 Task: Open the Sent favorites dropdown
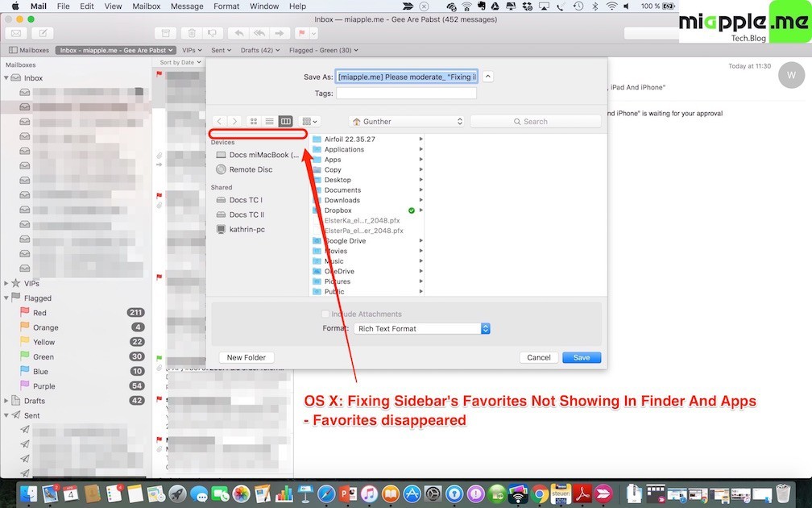tap(221, 50)
